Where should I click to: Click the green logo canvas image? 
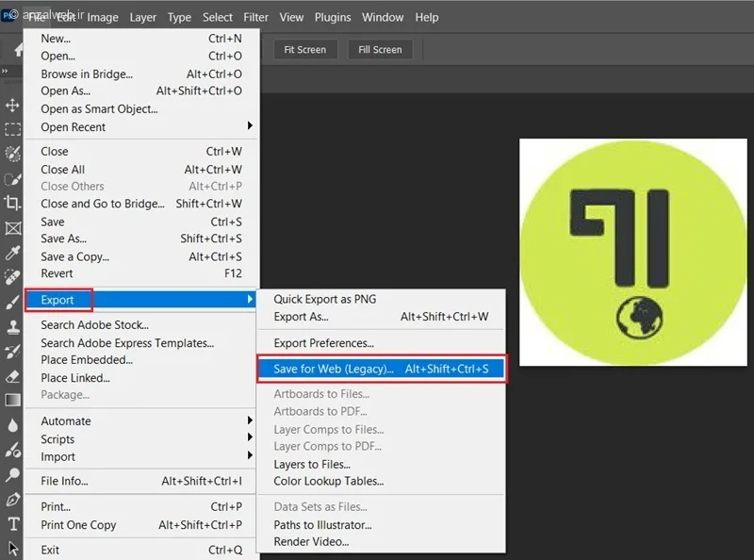click(633, 252)
